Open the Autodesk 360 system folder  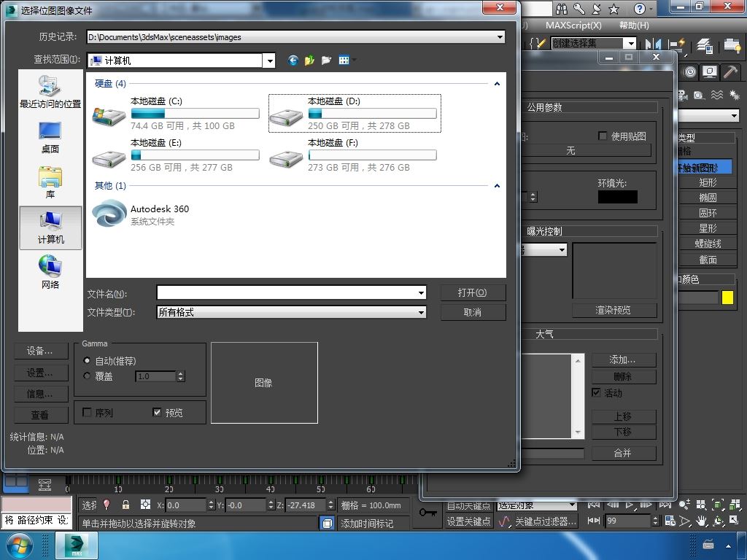coord(141,214)
